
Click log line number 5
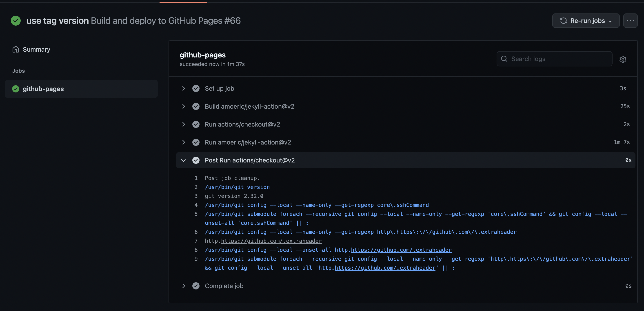pos(196,214)
